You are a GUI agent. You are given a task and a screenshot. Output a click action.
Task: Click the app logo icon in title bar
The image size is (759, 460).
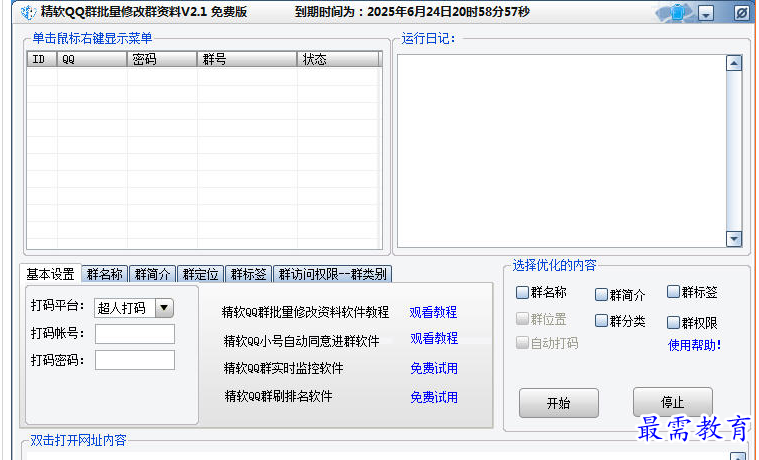coord(28,13)
